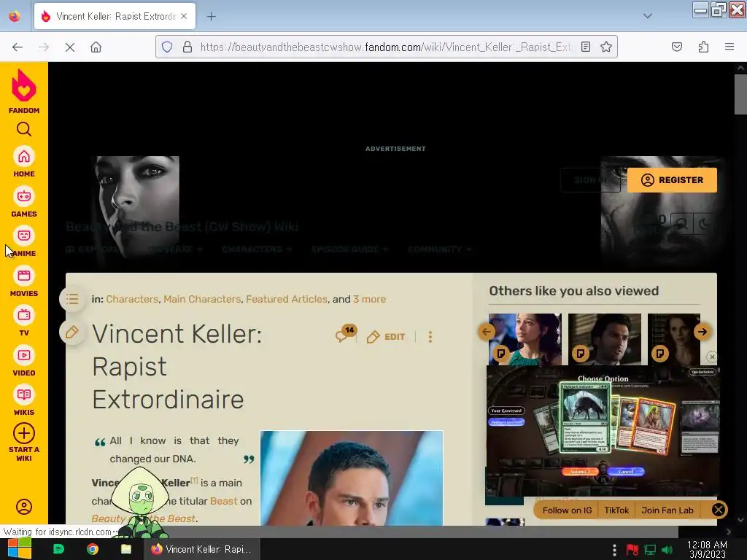Expand the list-all-tabs chevron
The height and width of the screenshot is (560, 747).
[x=648, y=16]
